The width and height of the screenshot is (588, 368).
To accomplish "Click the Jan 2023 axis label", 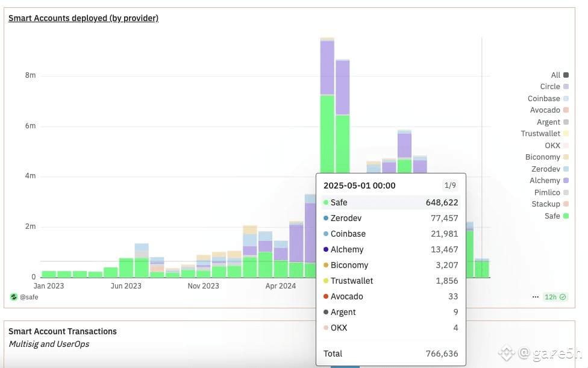I will pos(49,286).
